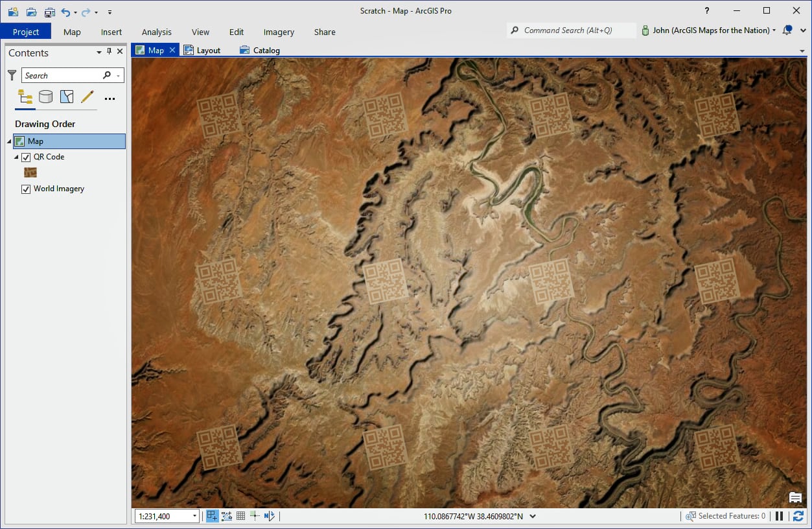
Task: Toggle the grid button in status bar
Action: tap(240, 516)
